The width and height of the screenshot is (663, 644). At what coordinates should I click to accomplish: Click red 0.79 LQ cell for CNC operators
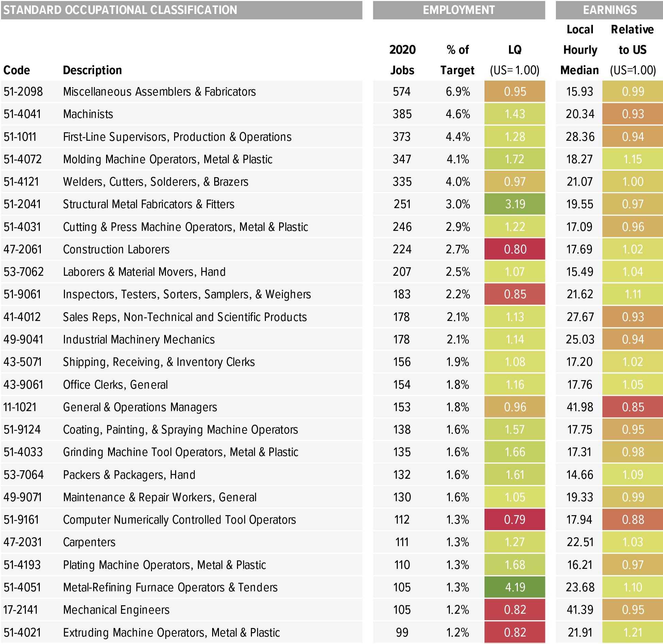click(514, 520)
